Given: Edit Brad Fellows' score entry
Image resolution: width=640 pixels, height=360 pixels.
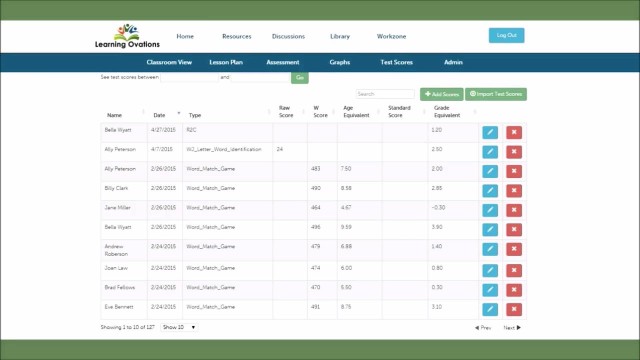Looking at the screenshot, I should [x=490, y=290].
